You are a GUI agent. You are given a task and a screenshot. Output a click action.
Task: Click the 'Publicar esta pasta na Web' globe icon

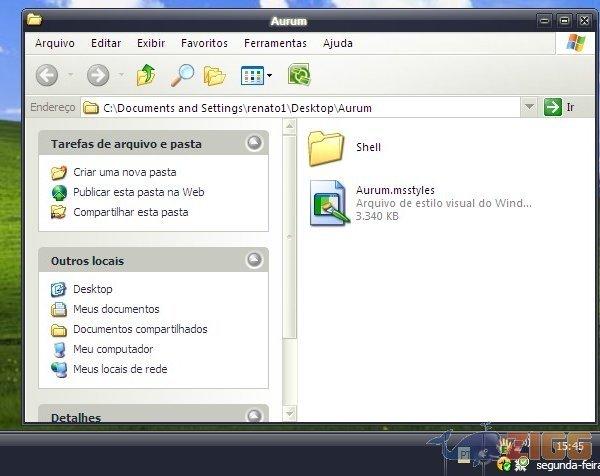(59, 192)
